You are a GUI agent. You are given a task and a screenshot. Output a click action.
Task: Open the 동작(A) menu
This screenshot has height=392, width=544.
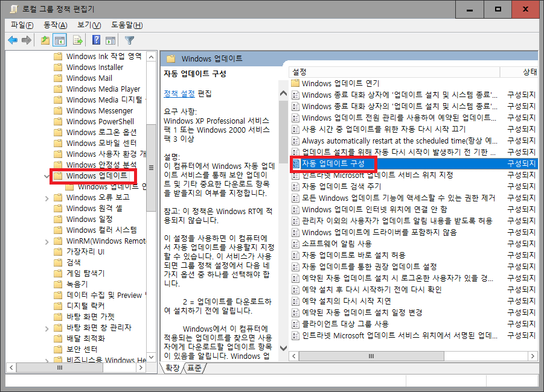coord(56,25)
